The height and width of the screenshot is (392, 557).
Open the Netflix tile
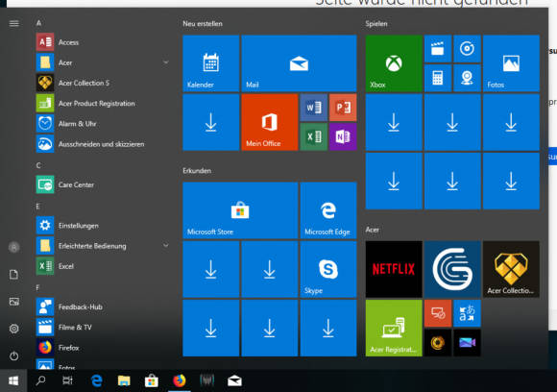point(394,269)
